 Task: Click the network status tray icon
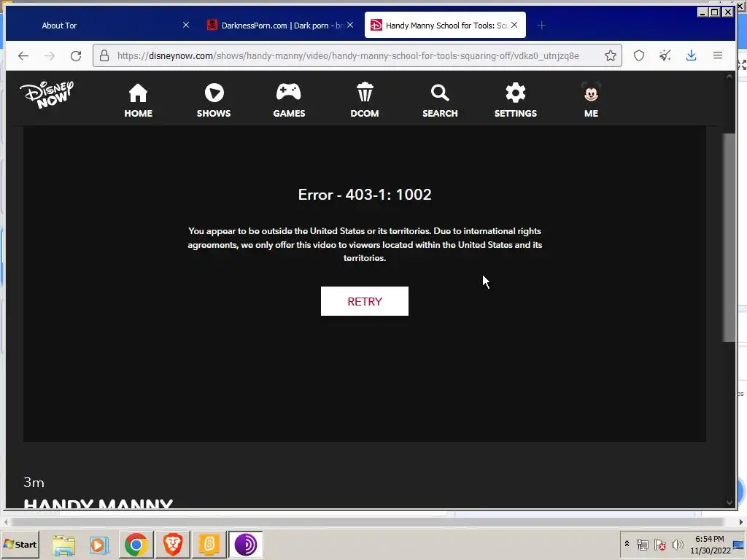pos(642,544)
